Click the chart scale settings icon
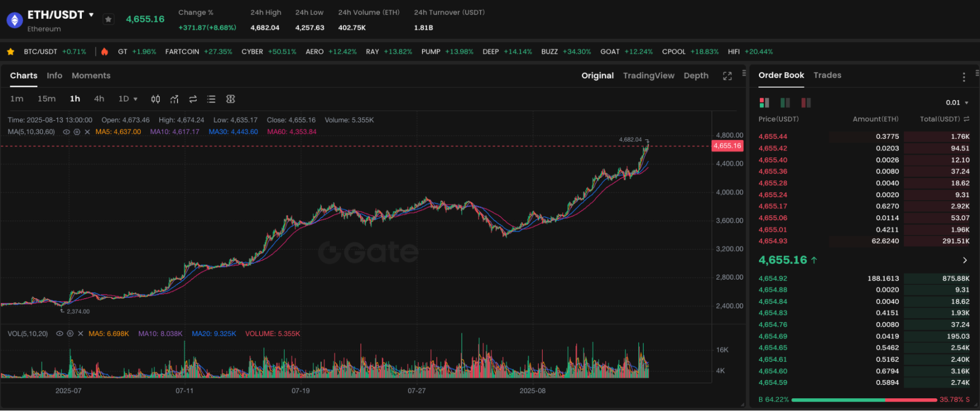This screenshot has height=411, width=980. (230, 99)
